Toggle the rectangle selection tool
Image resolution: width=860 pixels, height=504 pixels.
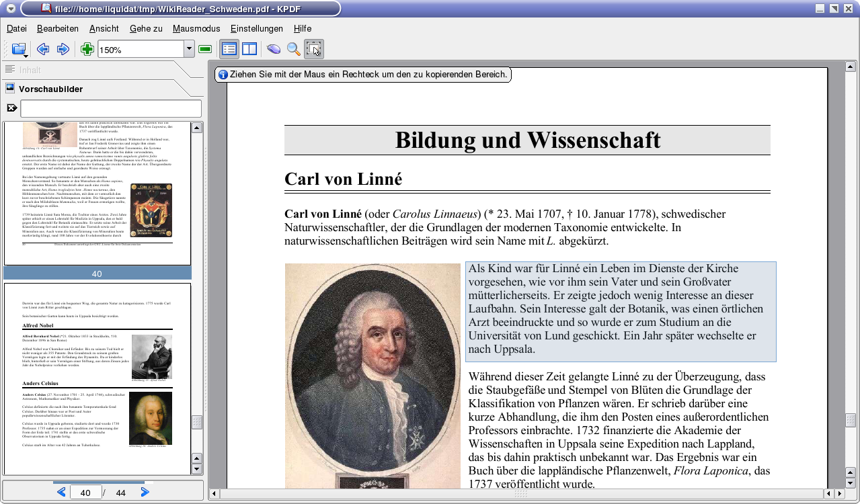point(314,49)
